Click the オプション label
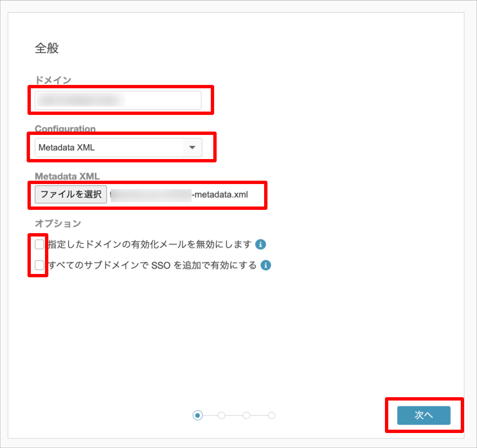Screen dimensions: 477x448 (58, 224)
